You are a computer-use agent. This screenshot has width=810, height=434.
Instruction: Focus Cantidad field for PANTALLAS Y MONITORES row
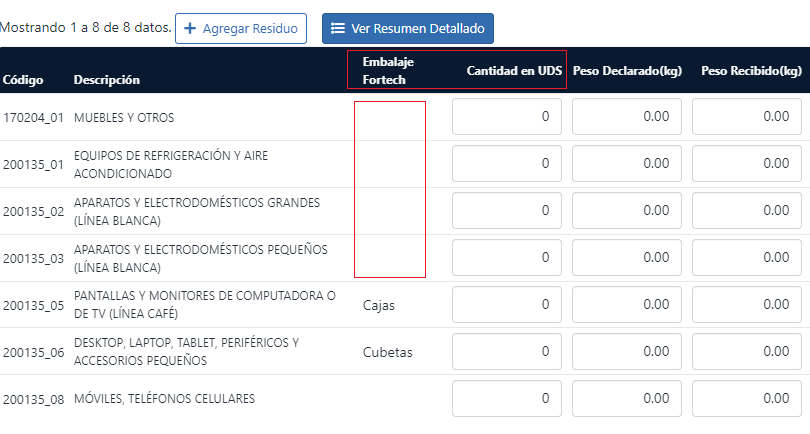click(x=507, y=305)
